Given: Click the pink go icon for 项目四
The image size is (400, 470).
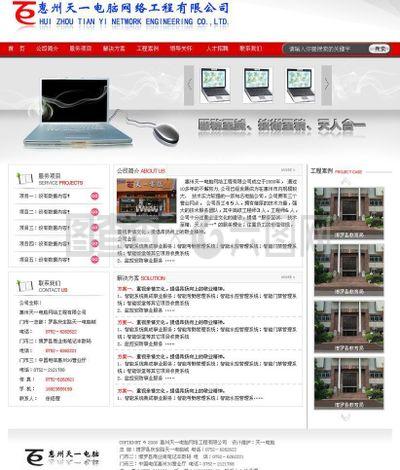Looking at the screenshot, I should (95, 244).
